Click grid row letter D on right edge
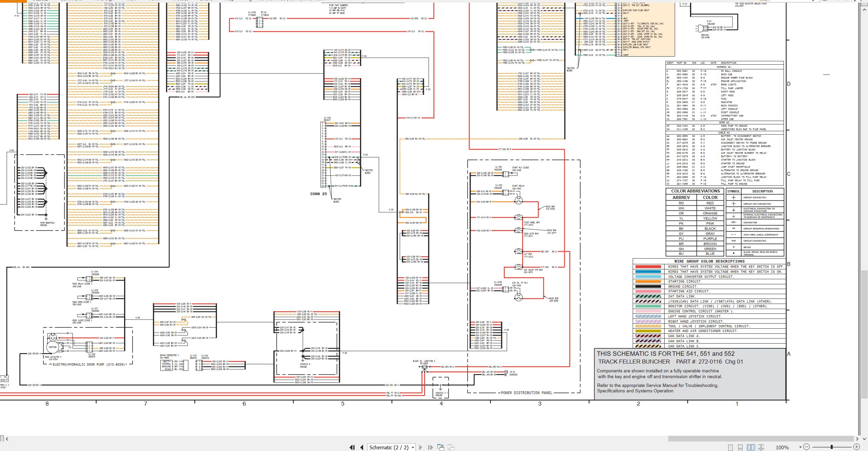 789,84
